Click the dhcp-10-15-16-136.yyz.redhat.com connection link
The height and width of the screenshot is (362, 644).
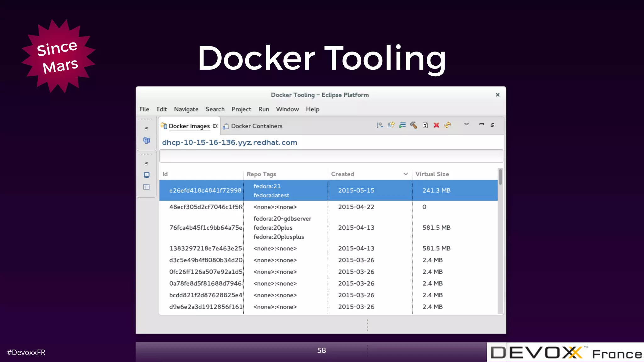pos(230,142)
